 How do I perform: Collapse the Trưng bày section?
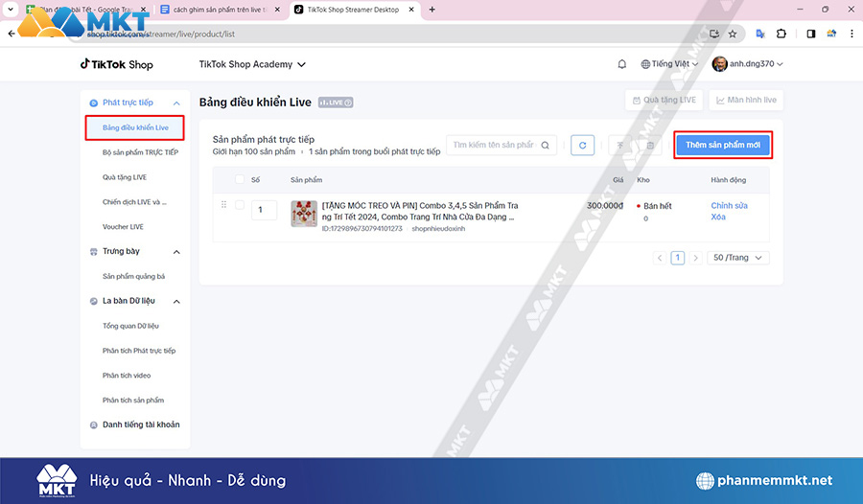176,252
